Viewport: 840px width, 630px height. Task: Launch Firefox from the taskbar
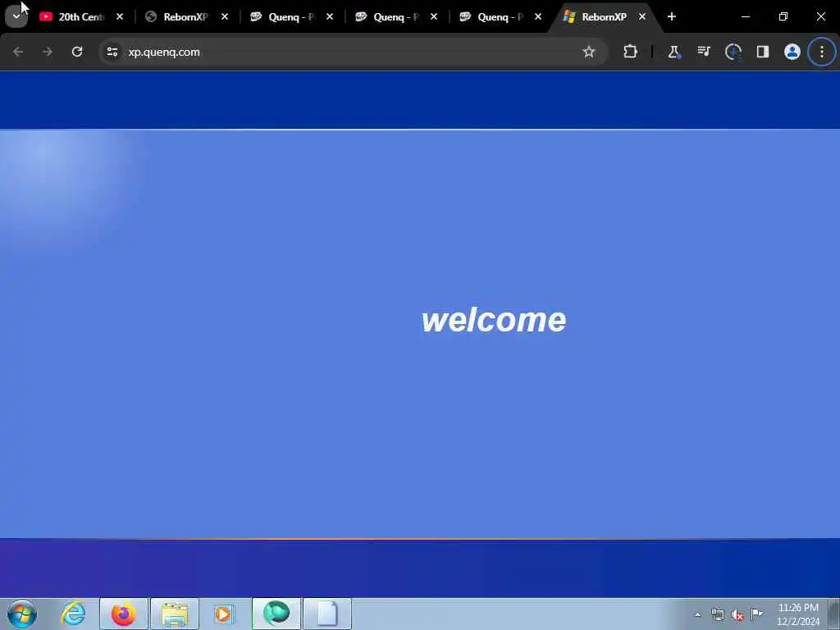pos(123,614)
